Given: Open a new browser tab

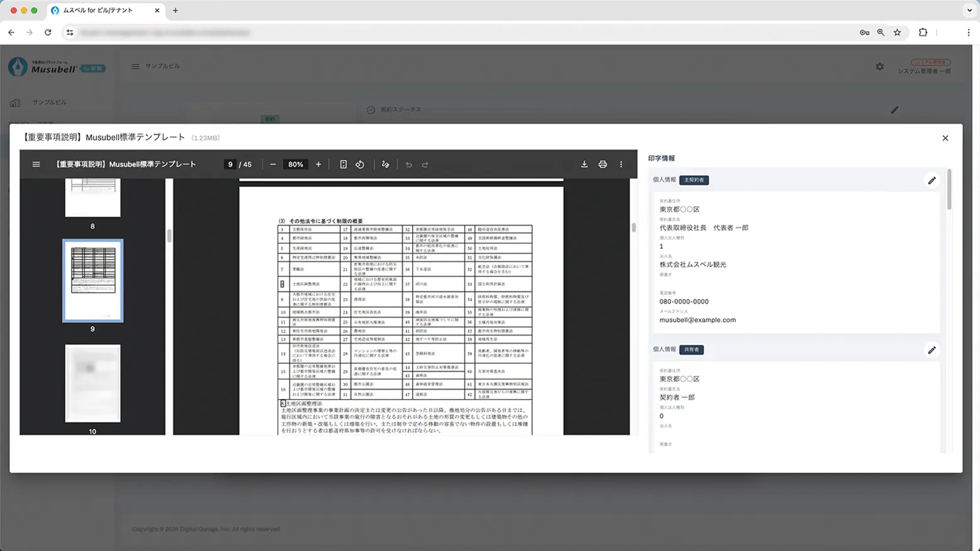Looking at the screenshot, I should (x=175, y=11).
